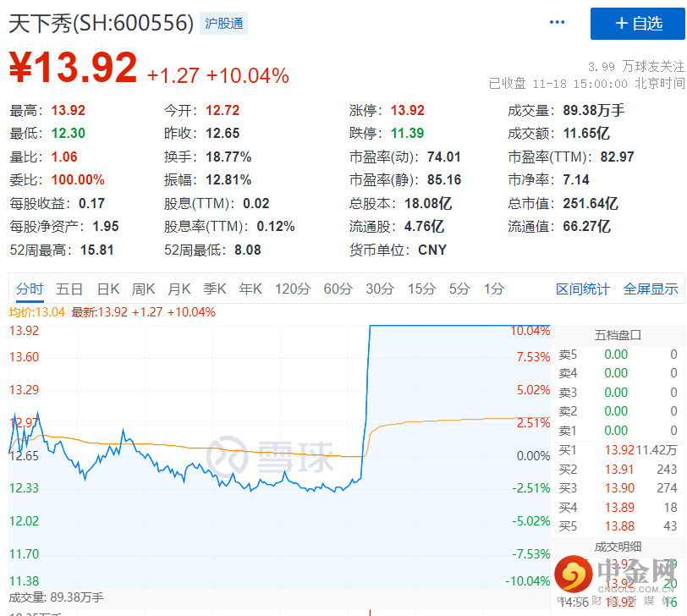Image resolution: width=687 pixels, height=616 pixels.
Task: Open the 全屏显示 fullscreen link
Action: [651, 289]
